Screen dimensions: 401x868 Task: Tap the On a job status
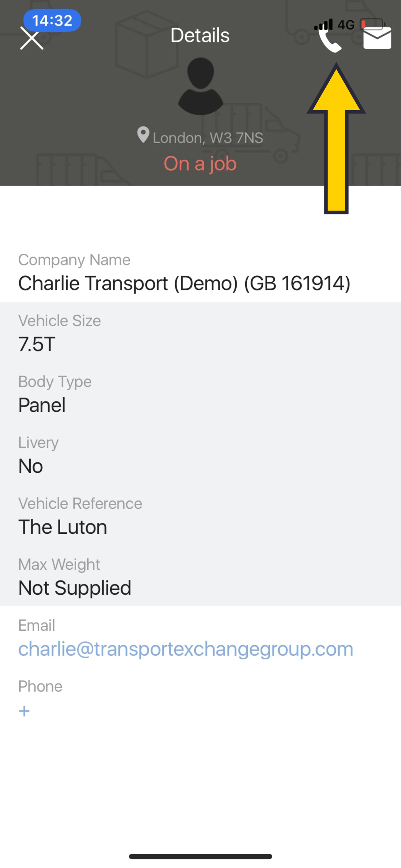[x=200, y=164]
